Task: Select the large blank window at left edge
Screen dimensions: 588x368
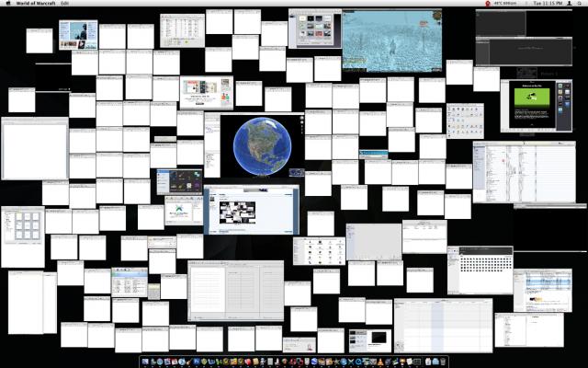Action: tap(35, 149)
